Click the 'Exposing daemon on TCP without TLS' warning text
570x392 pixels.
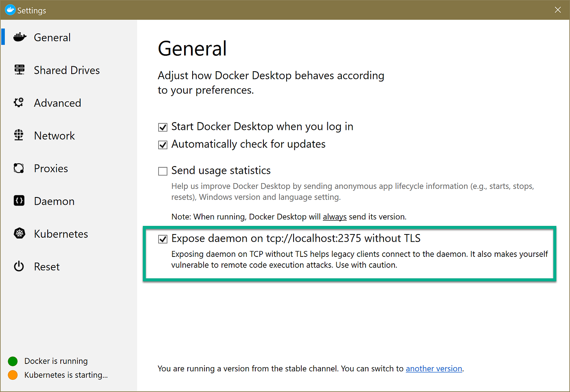360,259
